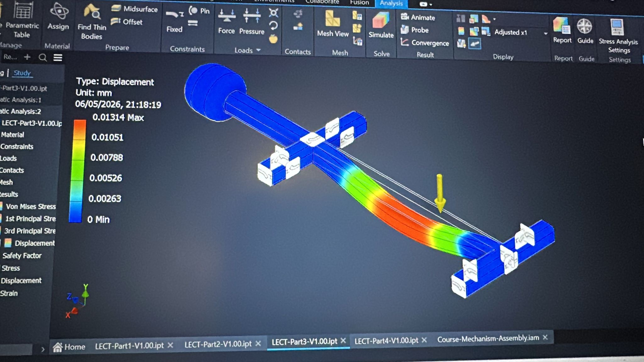The width and height of the screenshot is (644, 362).
Task: Click the expand chevron left of Home tab
Action: coord(43,349)
